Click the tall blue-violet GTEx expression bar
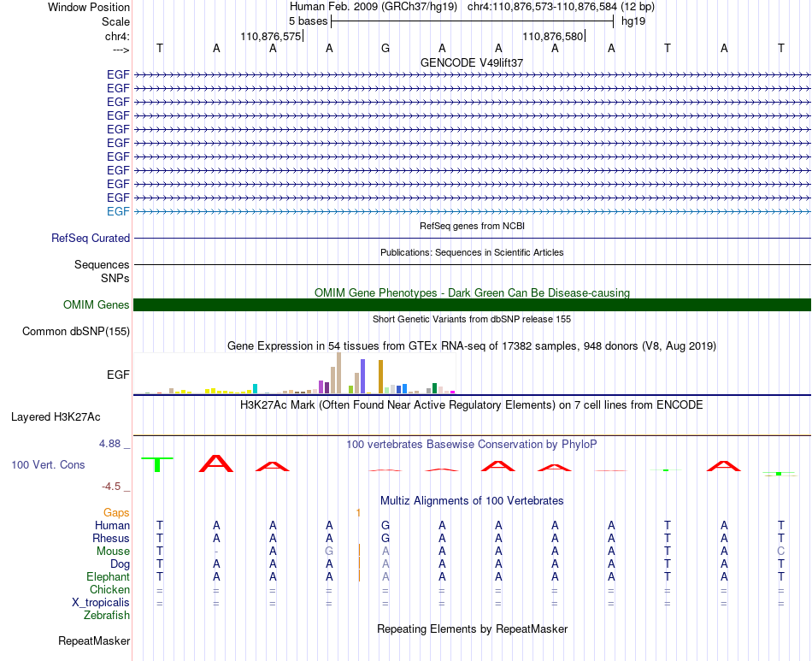The height and width of the screenshot is (661, 812). tap(363, 376)
